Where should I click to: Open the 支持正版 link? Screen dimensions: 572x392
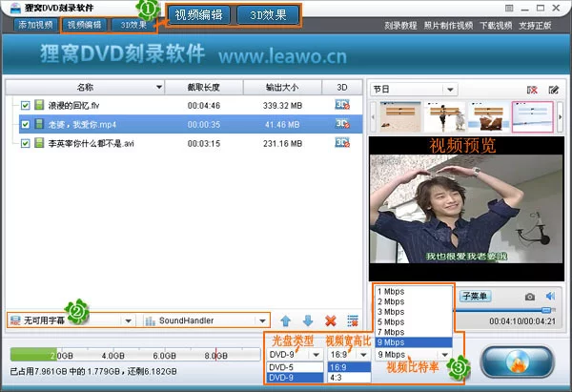(x=535, y=26)
